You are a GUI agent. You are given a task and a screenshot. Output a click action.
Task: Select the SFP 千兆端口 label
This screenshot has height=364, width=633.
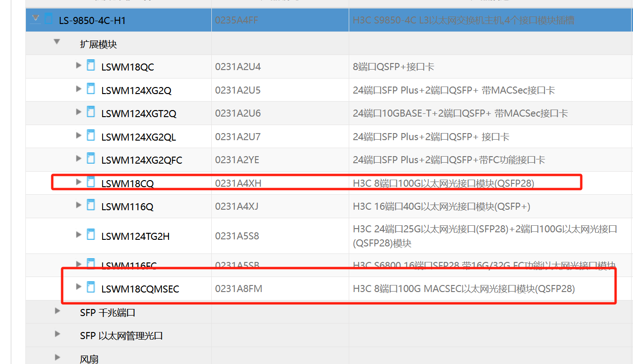pyautogui.click(x=108, y=313)
